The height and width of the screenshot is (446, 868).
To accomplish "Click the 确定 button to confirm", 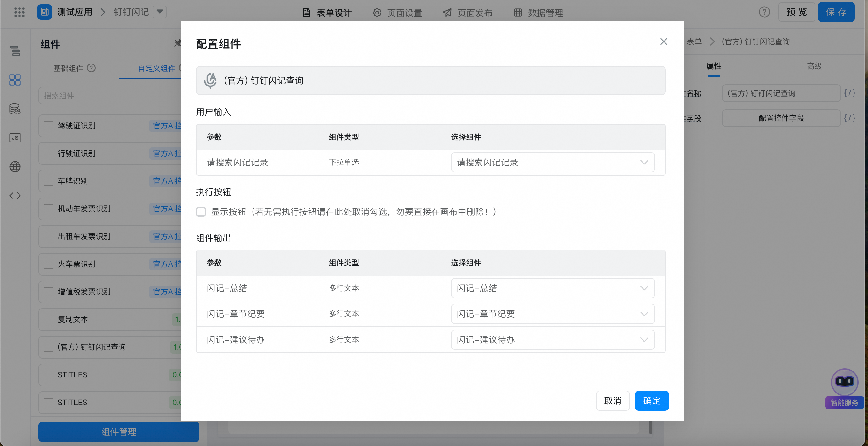I will coord(651,400).
